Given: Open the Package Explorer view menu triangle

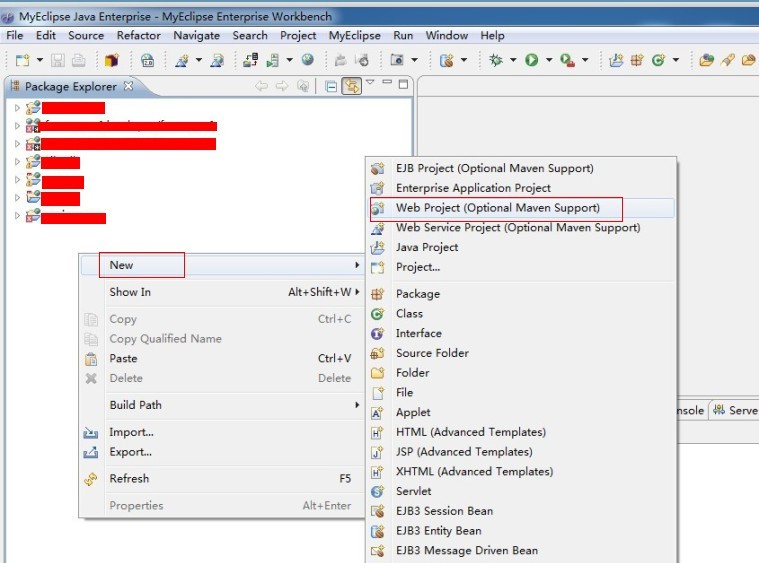Looking at the screenshot, I should click(370, 82).
